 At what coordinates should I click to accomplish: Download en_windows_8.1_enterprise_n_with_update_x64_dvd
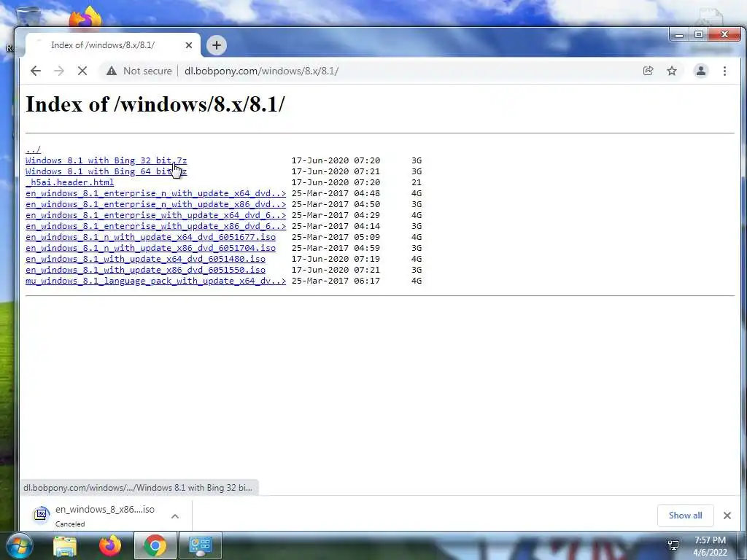click(x=156, y=193)
